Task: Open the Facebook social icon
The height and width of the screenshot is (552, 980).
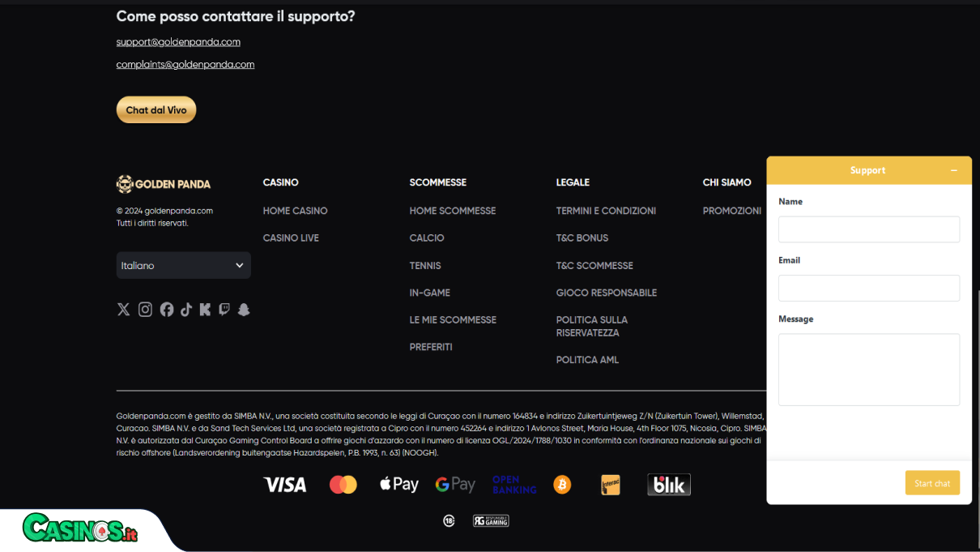Action: (x=167, y=310)
